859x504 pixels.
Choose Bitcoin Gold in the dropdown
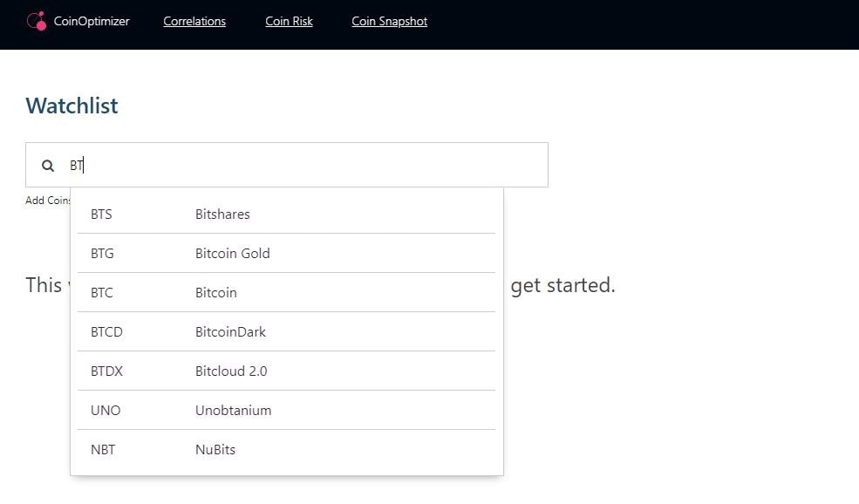[x=232, y=253]
